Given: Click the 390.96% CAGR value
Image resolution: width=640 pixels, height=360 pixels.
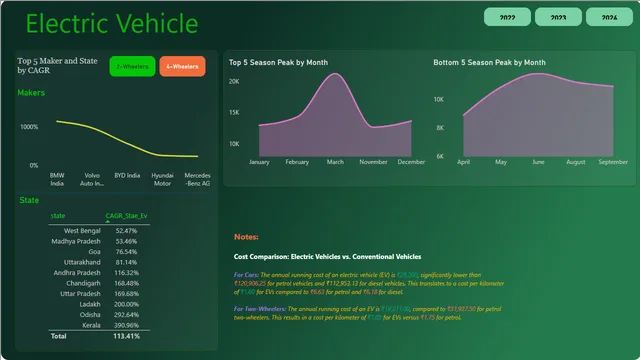Looking at the screenshot, I should point(127,325).
